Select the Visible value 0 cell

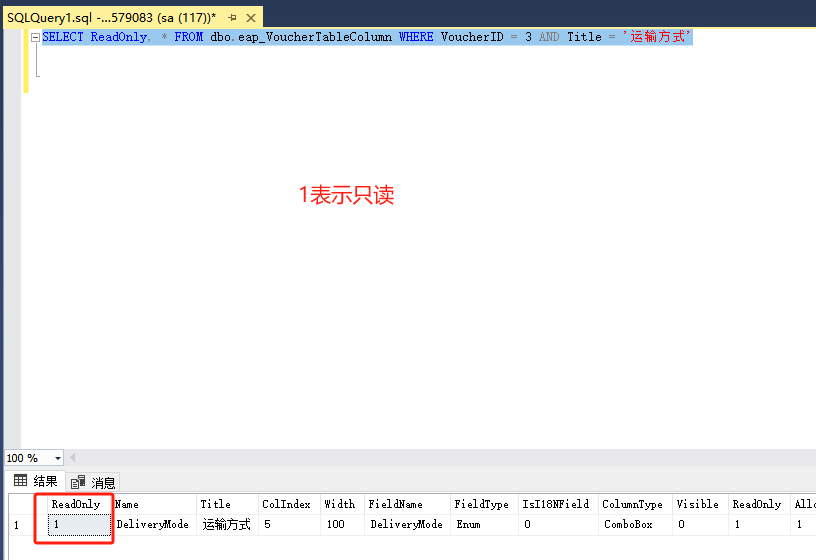[x=700, y=525]
